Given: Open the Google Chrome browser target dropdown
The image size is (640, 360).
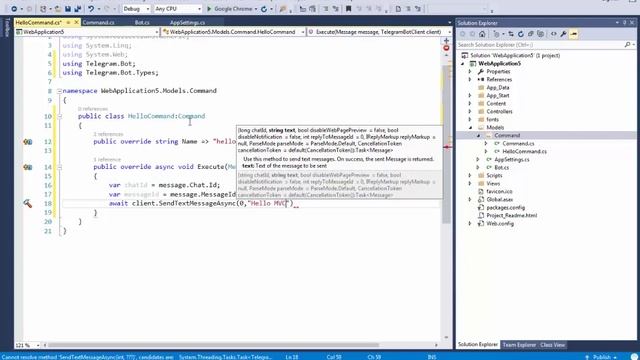Looking at the screenshot, I should click(x=256, y=9).
